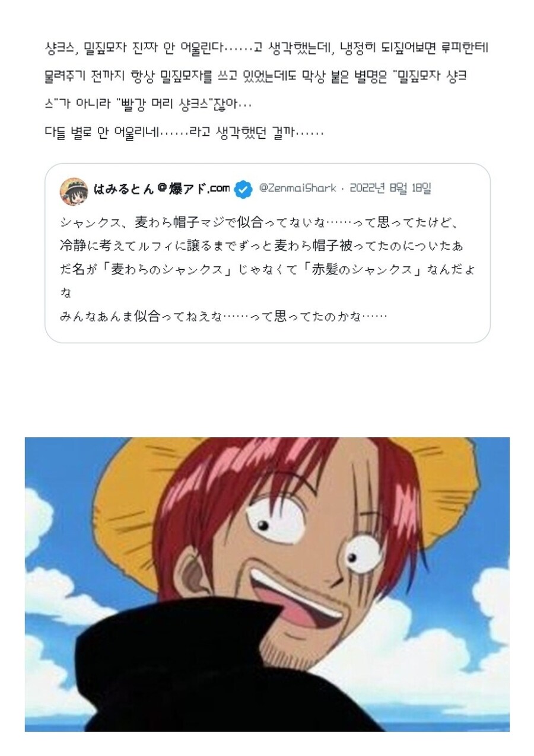Open the Shanks anime image
Viewport: 534px width, 756px height.
(x=267, y=584)
